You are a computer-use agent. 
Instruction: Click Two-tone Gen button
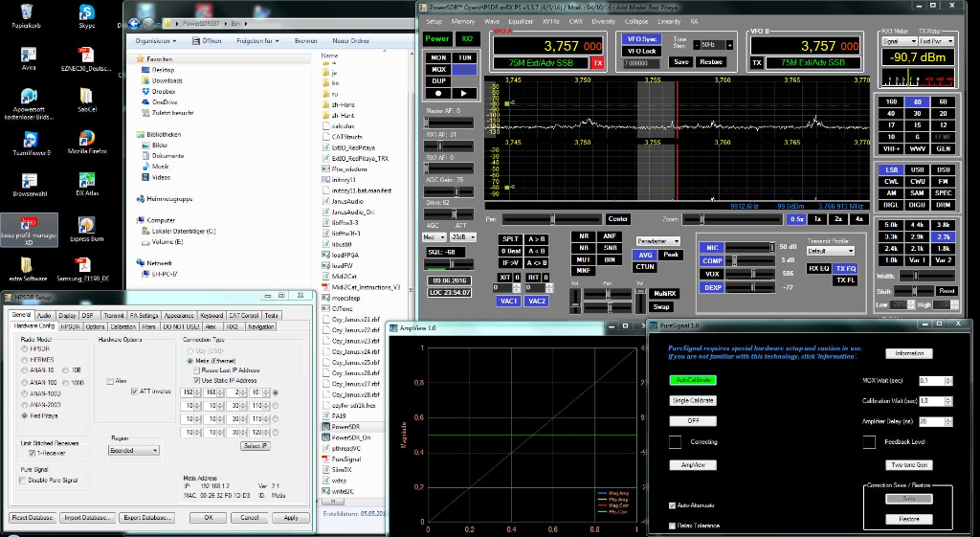[x=909, y=464]
